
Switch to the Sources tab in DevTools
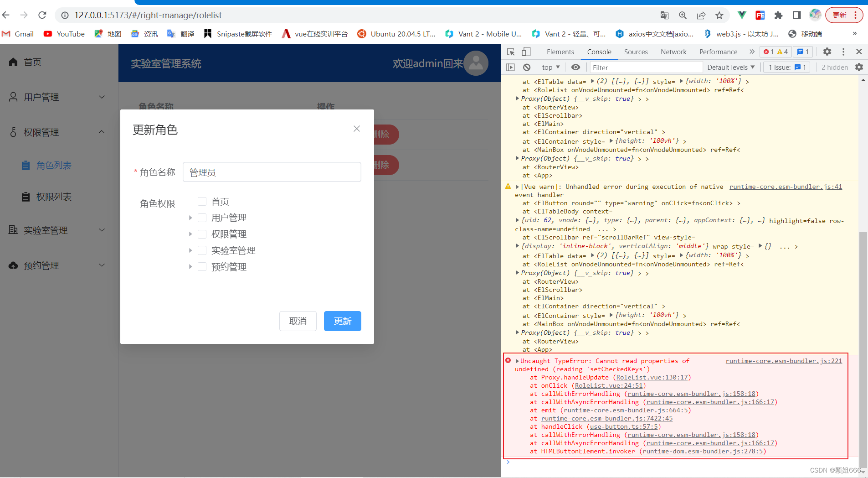(636, 52)
